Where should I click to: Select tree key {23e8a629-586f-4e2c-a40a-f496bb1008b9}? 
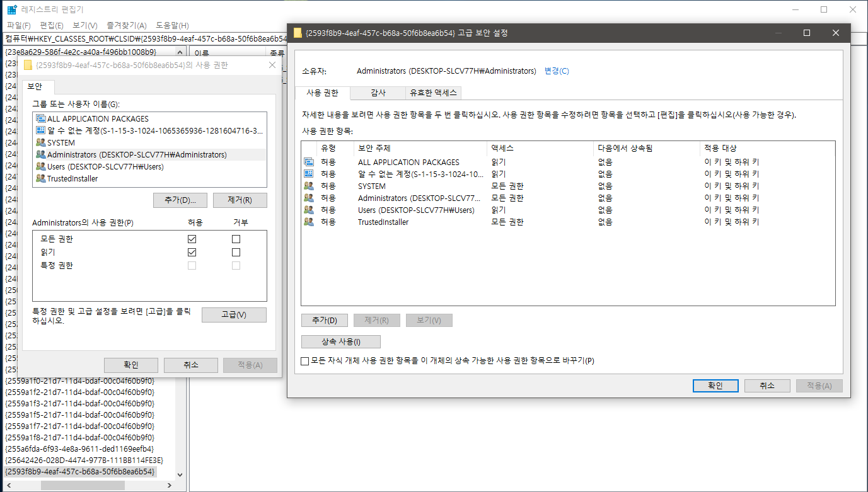pyautogui.click(x=81, y=52)
